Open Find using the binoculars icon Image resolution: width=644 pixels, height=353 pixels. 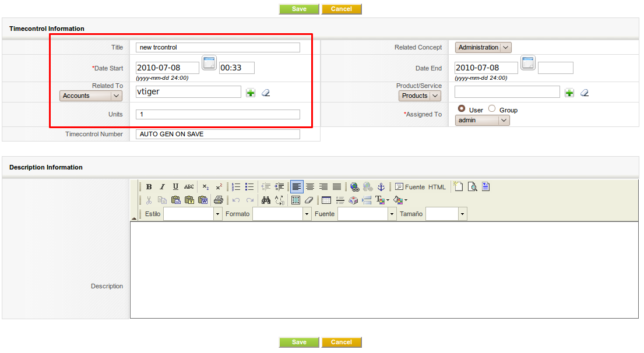point(266,200)
